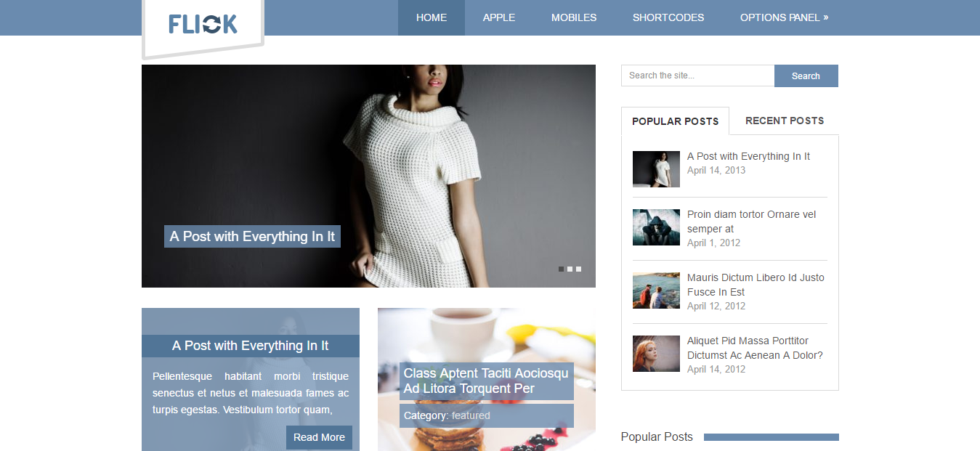Click the Read More button
This screenshot has width=980, height=451.
[319, 437]
